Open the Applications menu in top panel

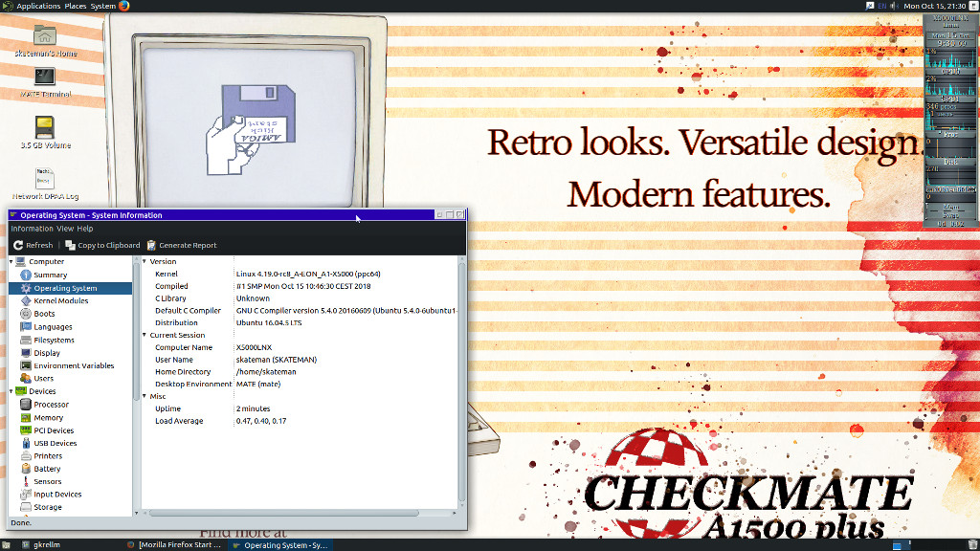[x=38, y=6]
